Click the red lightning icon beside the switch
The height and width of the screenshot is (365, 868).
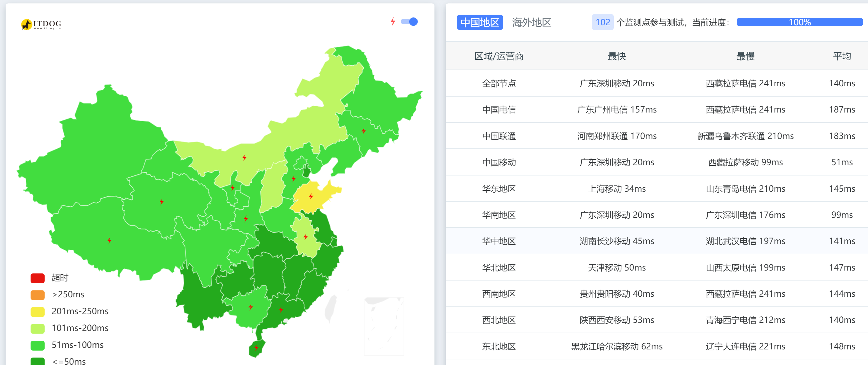point(393,22)
